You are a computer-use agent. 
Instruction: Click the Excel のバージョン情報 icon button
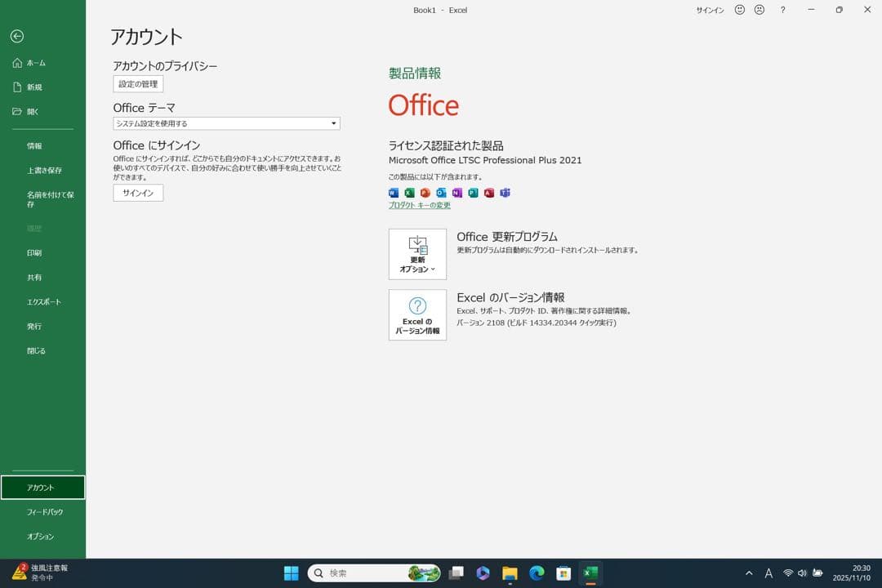(416, 315)
